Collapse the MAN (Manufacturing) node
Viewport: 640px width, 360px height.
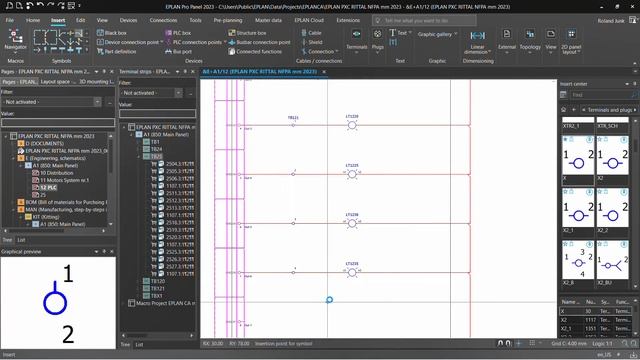click(13, 210)
